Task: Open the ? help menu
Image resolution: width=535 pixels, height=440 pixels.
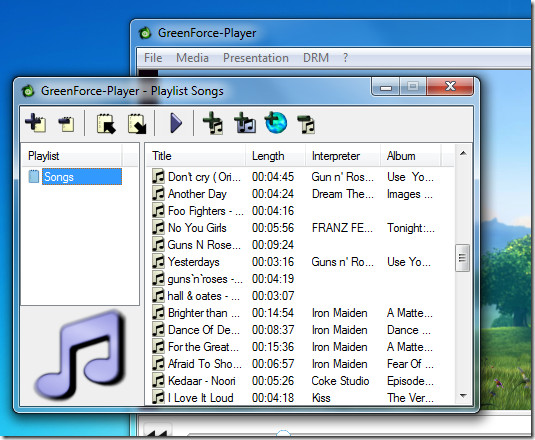Action: (x=345, y=58)
